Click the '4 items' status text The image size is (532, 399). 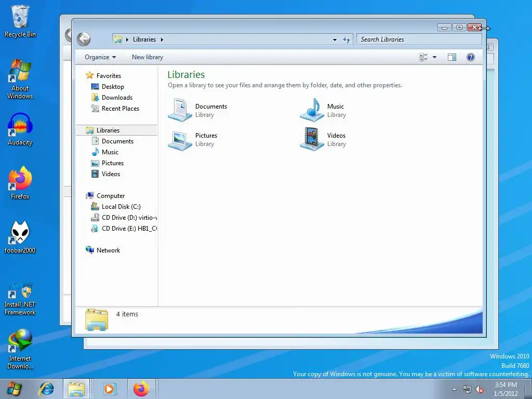click(127, 314)
